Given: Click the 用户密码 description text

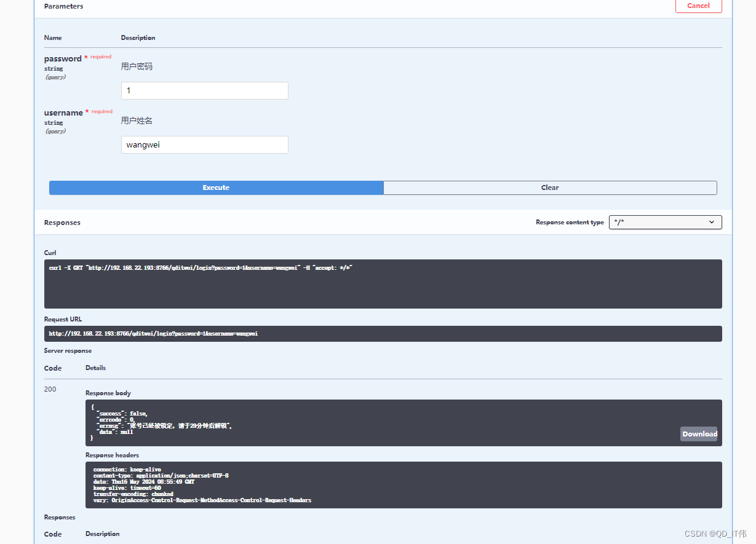Looking at the screenshot, I should pos(137,66).
